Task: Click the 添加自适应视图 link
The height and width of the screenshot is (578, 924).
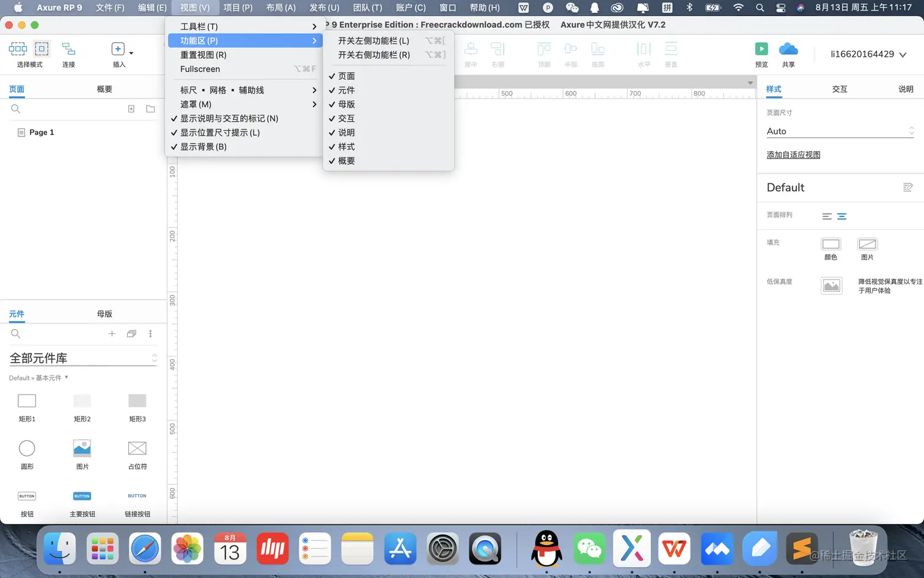Action: click(793, 155)
